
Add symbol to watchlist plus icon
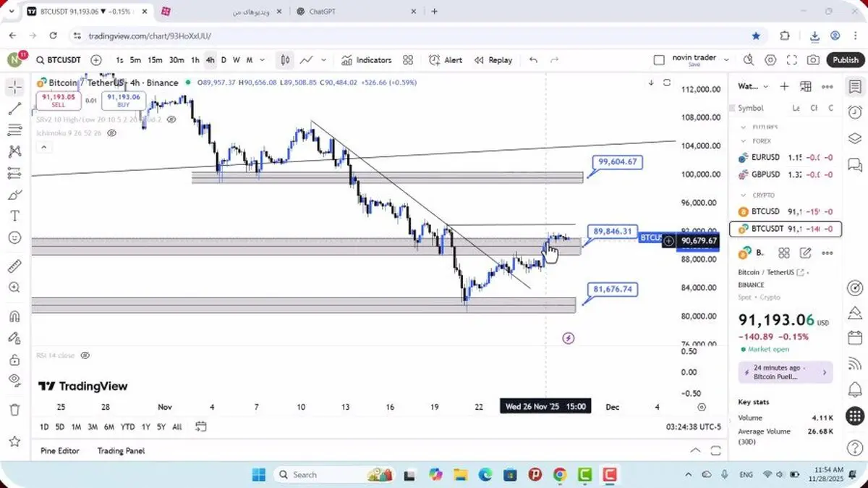(x=784, y=86)
